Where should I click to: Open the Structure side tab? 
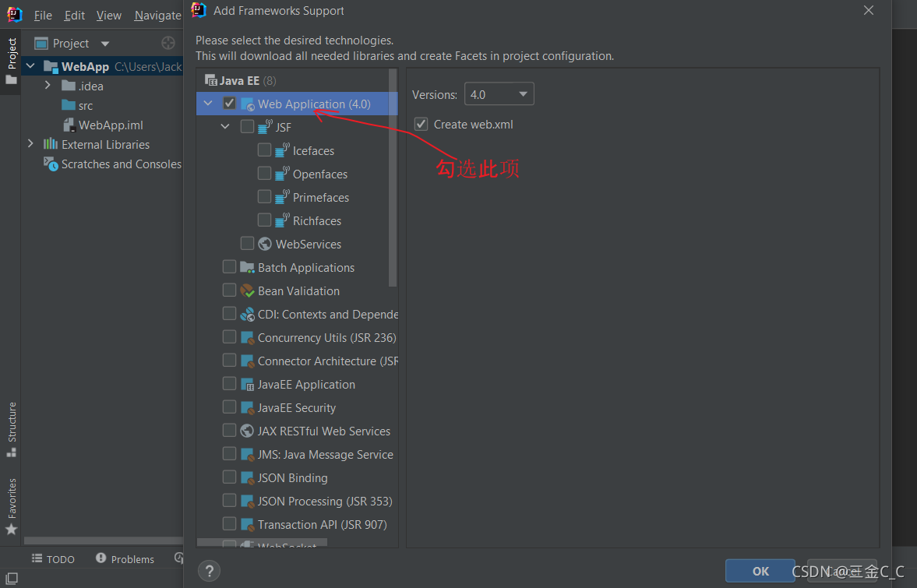pyautogui.click(x=11, y=429)
